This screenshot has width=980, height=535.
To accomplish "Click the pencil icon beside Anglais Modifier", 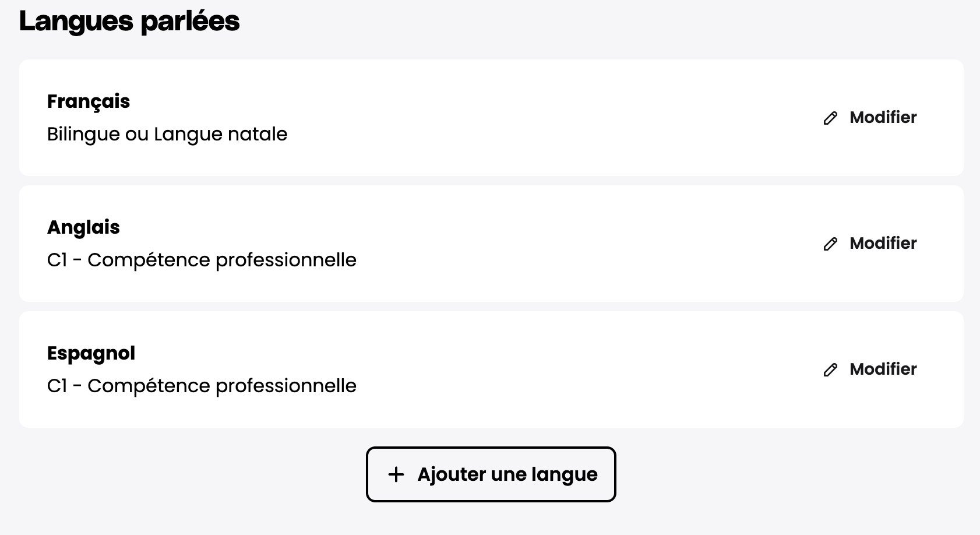I will [830, 244].
